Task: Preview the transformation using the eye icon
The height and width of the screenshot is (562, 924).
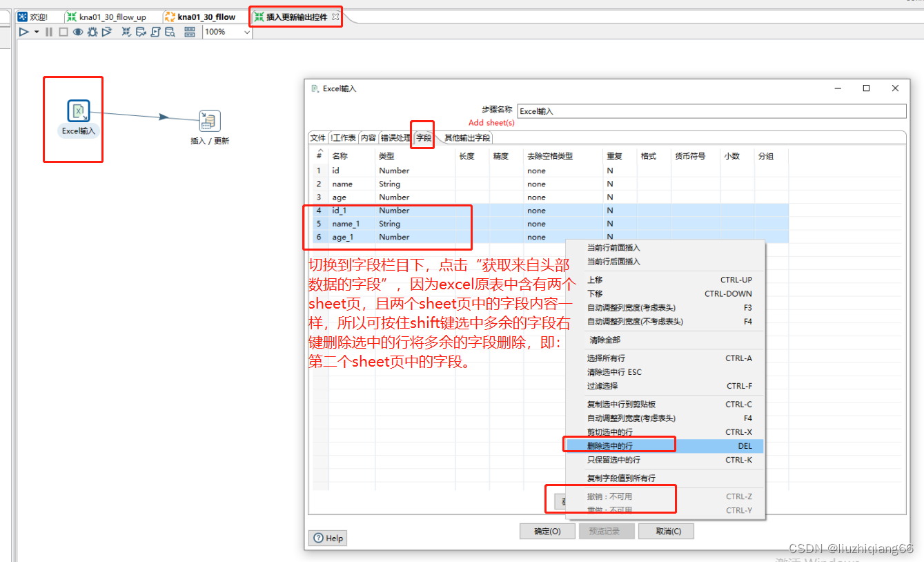Action: pos(78,32)
